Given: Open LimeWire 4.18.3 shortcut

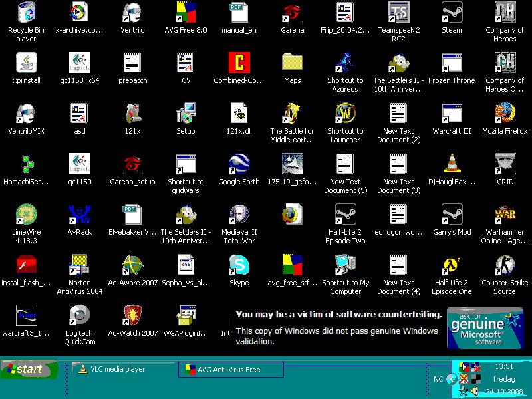Looking at the screenshot, I should click(x=26, y=214).
